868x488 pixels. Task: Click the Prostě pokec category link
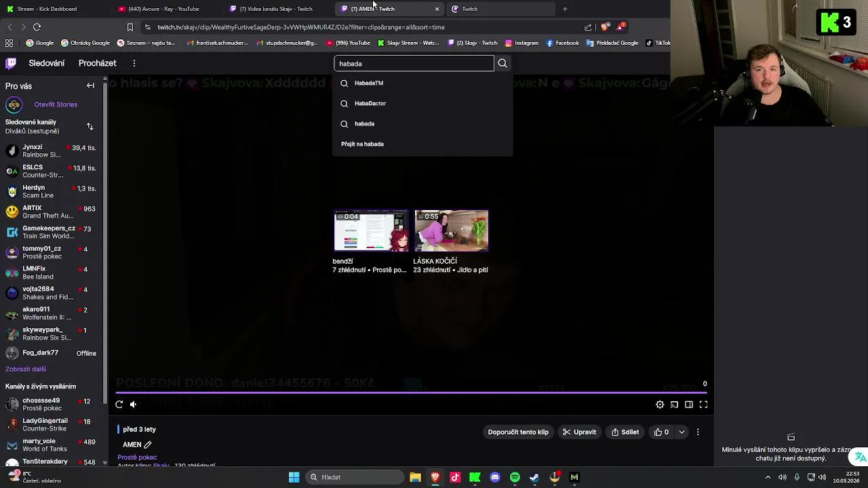[x=137, y=457]
